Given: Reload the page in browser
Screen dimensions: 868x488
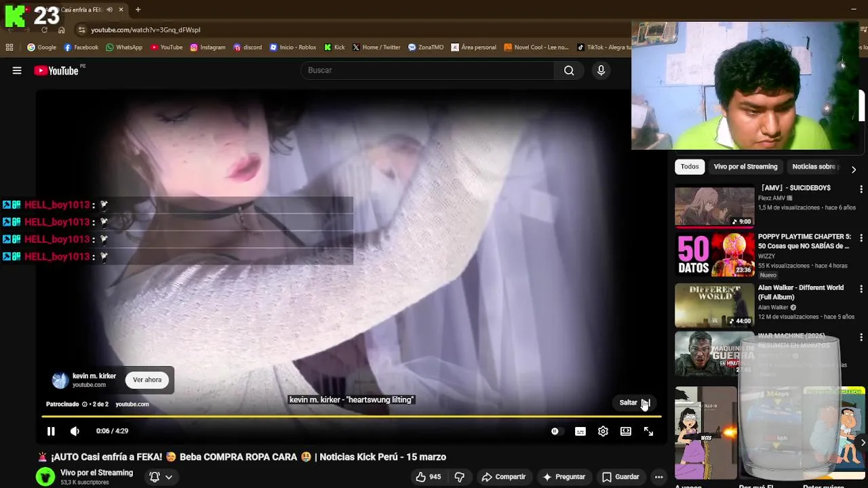Looking at the screenshot, I should (x=44, y=30).
